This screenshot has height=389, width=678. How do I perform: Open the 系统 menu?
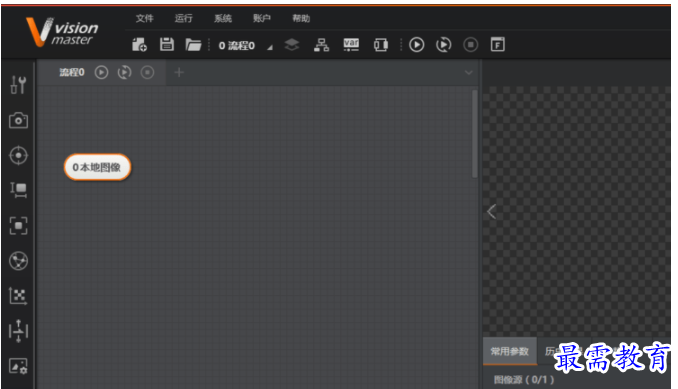(223, 18)
